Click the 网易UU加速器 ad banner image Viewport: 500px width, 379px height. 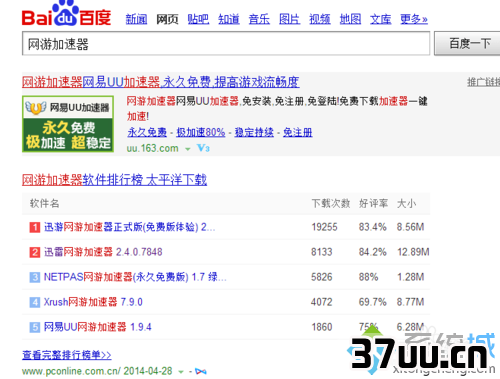tap(68, 124)
